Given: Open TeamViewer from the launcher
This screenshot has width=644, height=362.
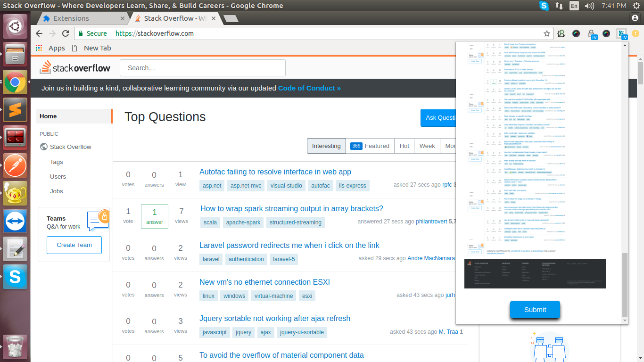Looking at the screenshot, I should [x=15, y=221].
